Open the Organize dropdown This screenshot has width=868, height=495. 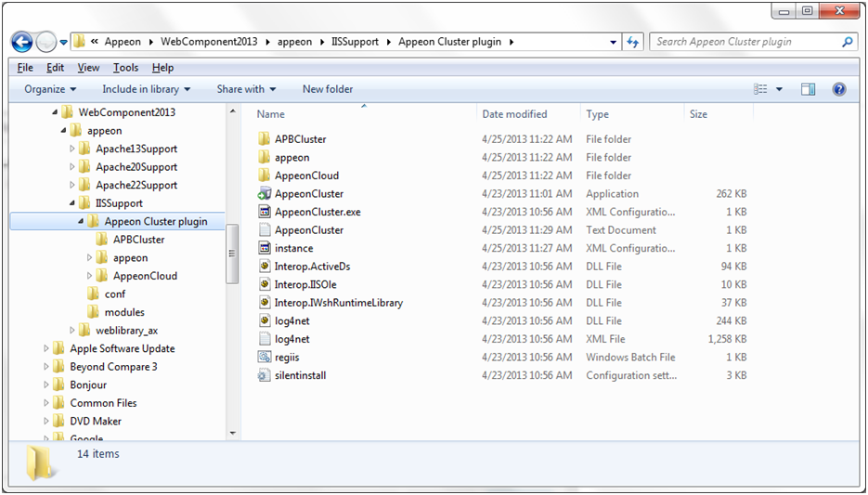(50, 89)
